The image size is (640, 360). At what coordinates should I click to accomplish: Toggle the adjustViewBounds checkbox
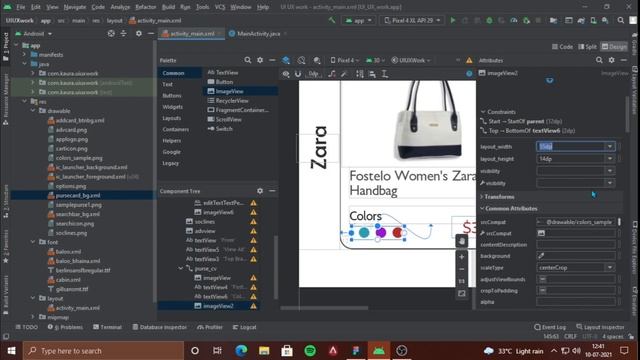[x=543, y=279]
